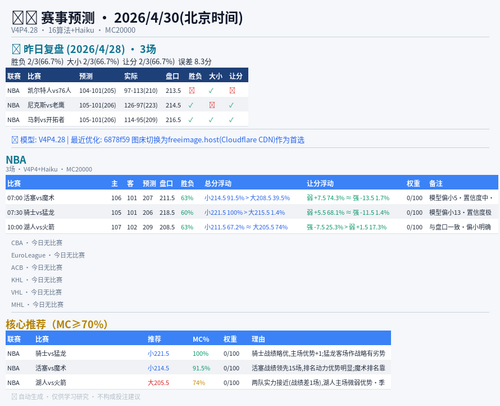The width and height of the screenshot is (500, 406).
Task: Click the 胜负 checkmark for 马刺vs开拓者
Action: pyautogui.click(x=191, y=120)
